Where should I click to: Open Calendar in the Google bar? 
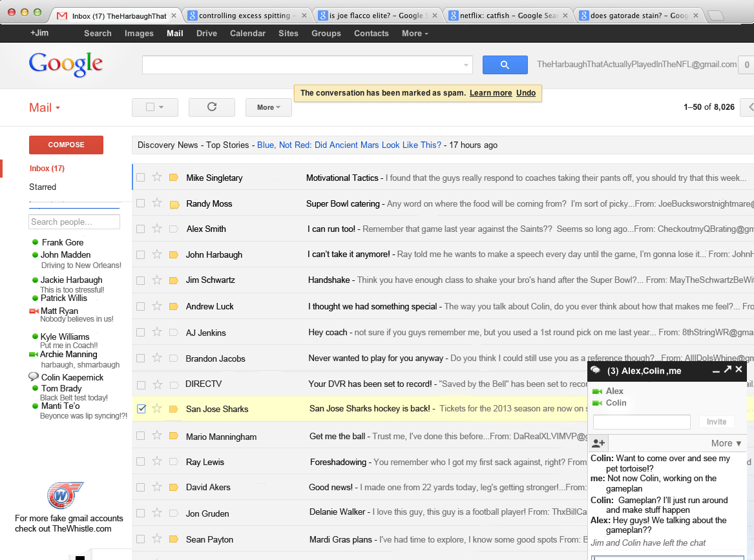coord(247,33)
